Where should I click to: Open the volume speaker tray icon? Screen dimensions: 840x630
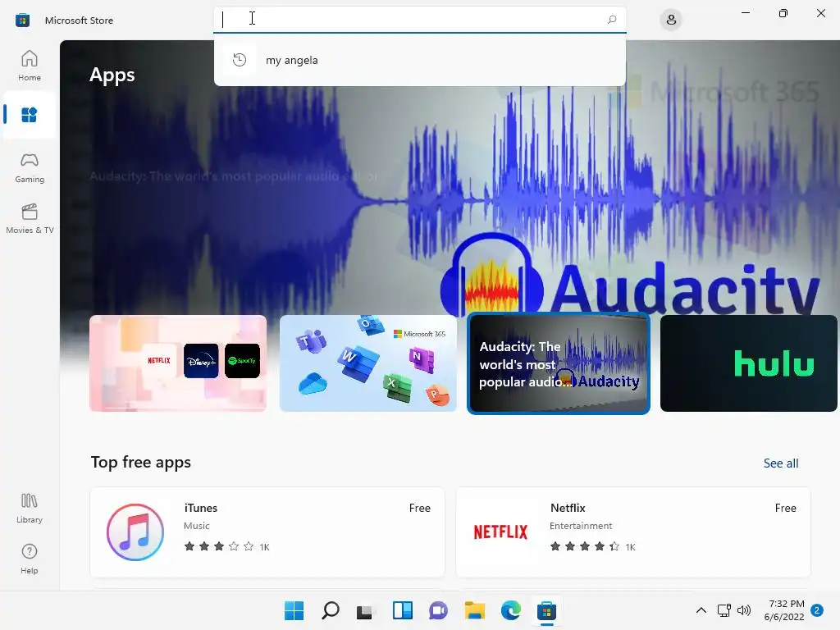743,610
